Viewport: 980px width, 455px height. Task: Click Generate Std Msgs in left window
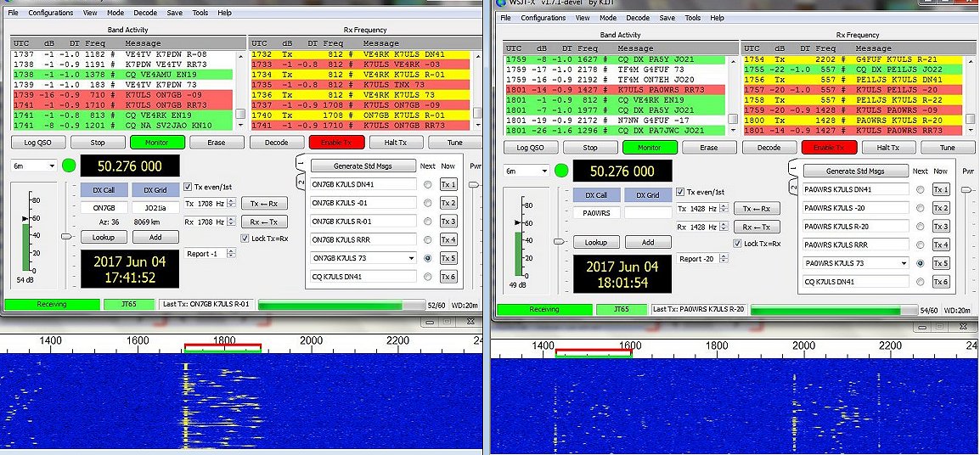pyautogui.click(x=363, y=166)
